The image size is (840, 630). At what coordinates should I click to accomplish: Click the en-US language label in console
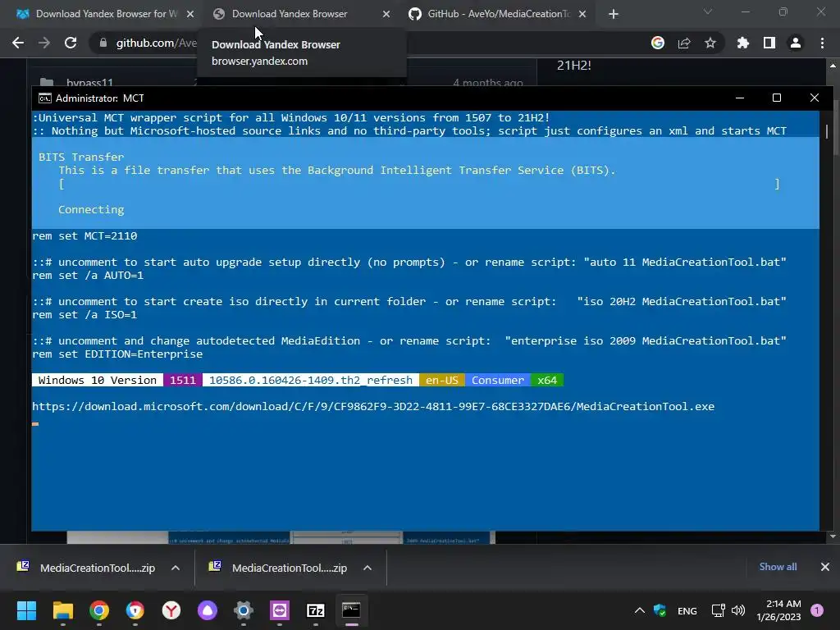pyautogui.click(x=442, y=381)
